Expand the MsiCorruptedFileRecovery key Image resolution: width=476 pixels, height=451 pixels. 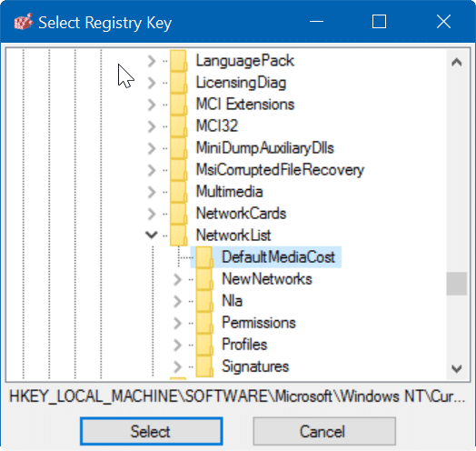[152, 170]
